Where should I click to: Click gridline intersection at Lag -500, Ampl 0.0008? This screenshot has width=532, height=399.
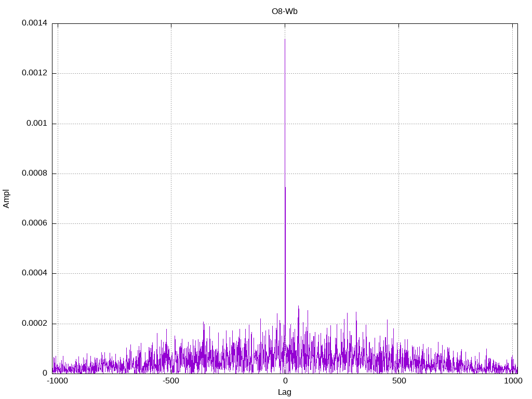click(171, 174)
